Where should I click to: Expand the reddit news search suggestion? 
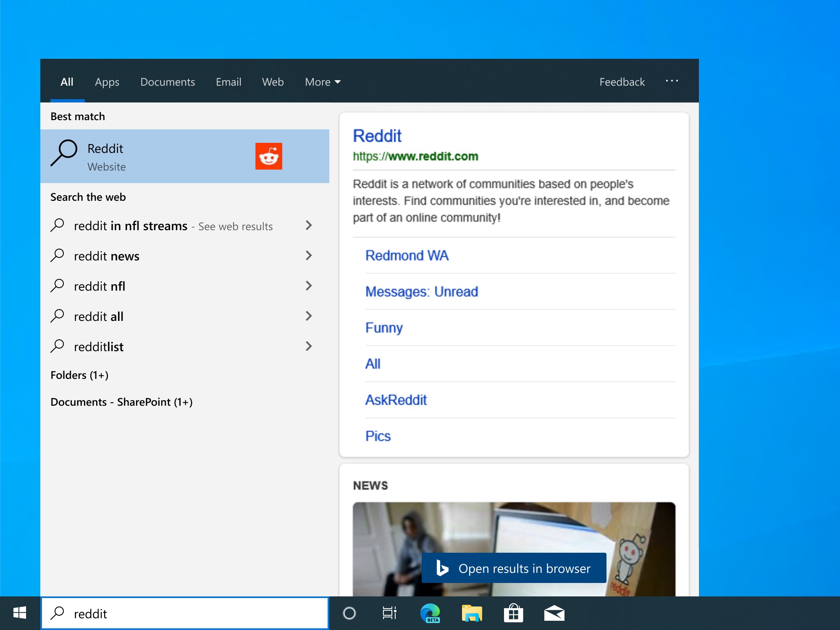pyautogui.click(x=308, y=256)
